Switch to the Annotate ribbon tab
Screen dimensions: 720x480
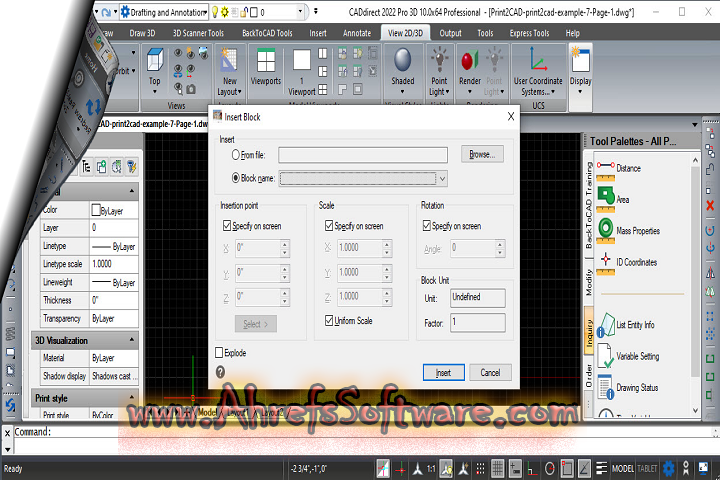coord(356,33)
